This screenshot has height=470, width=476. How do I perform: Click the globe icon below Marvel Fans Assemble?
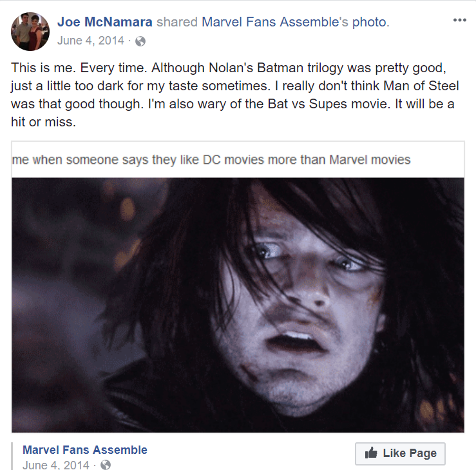[x=106, y=465]
